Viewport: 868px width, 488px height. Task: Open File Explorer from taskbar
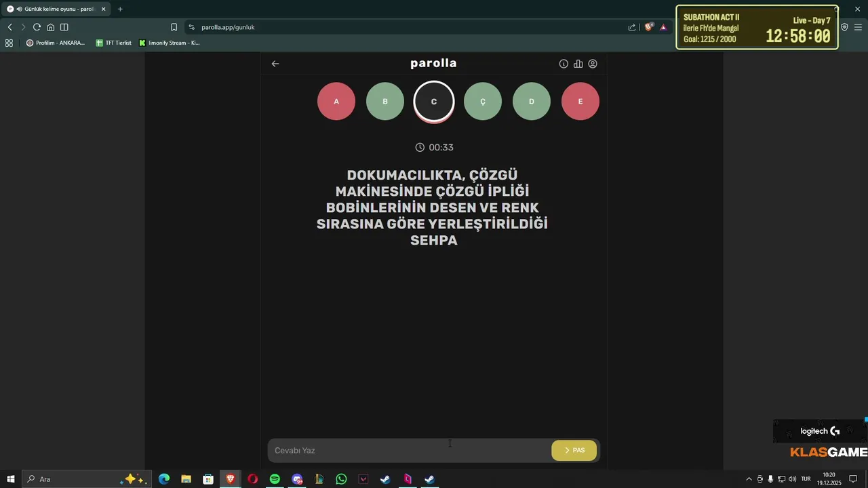point(186,479)
